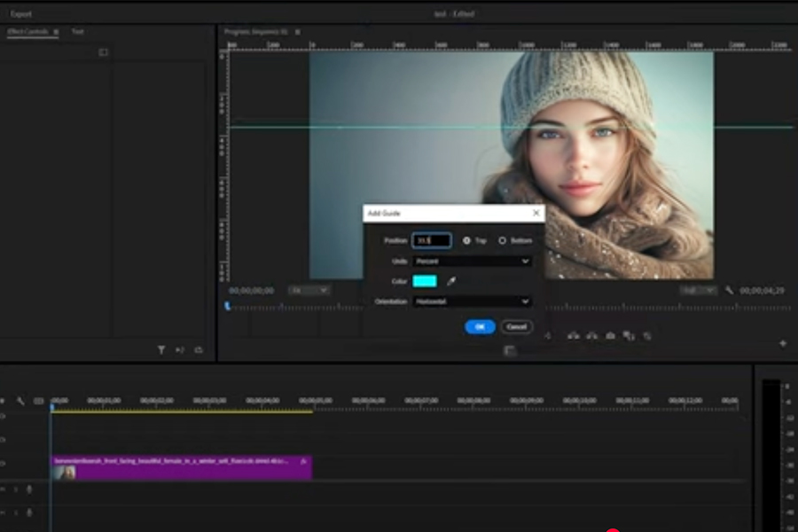Open the Units dropdown showing Percent
This screenshot has height=532, width=798.
(x=472, y=262)
